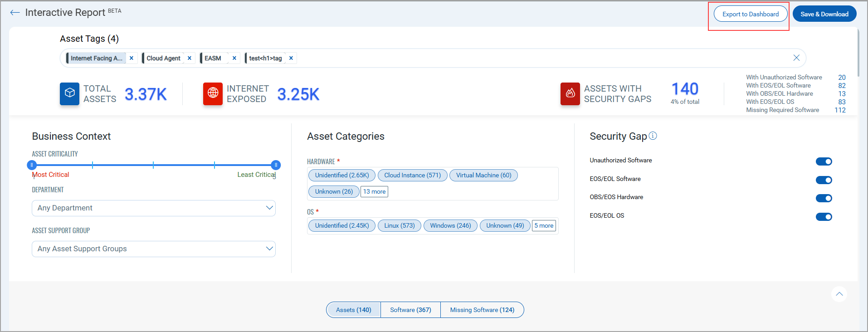Remove the Internet Facing A... tag
Screen dimensions: 868x332
click(132, 58)
